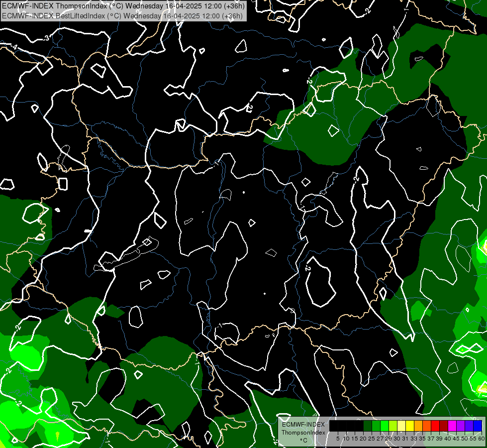Select the purple 45–50 legend swatch
Screen dimensions: 487x448
point(461,426)
